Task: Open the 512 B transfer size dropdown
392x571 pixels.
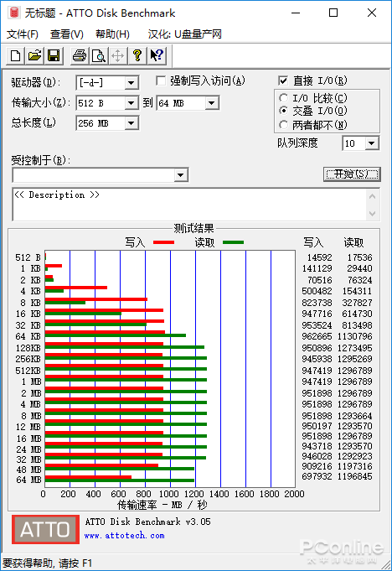Action: coord(131,103)
